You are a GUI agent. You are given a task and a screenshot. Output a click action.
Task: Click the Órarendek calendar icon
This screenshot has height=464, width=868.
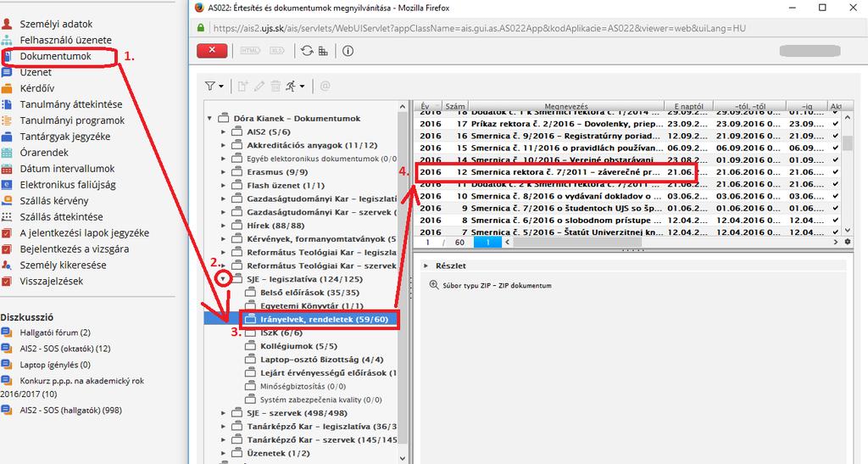(7, 153)
